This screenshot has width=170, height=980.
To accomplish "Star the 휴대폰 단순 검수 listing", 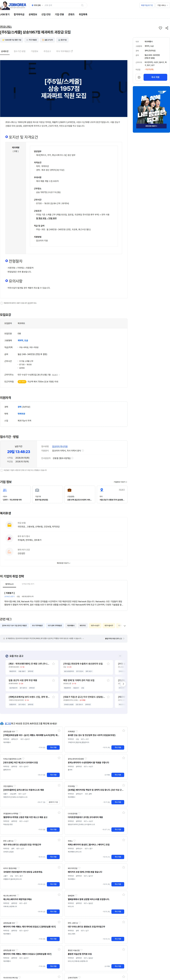I will point(124,730).
